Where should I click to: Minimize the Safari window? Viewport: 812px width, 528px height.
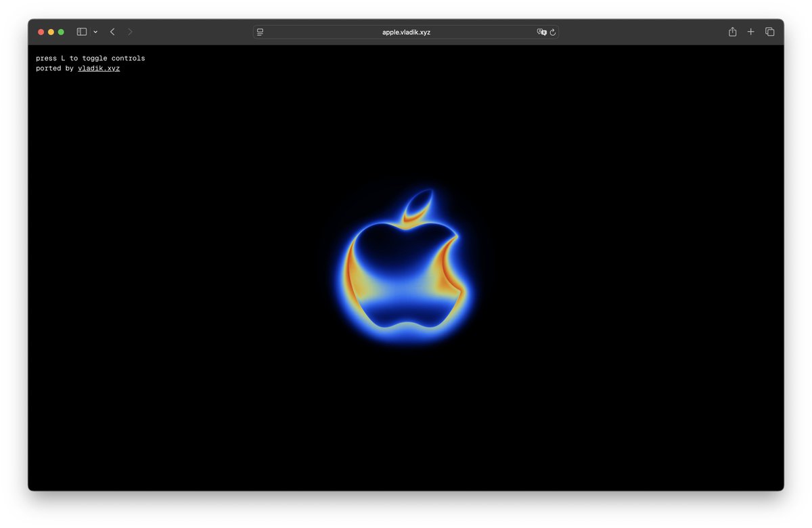[x=51, y=32]
